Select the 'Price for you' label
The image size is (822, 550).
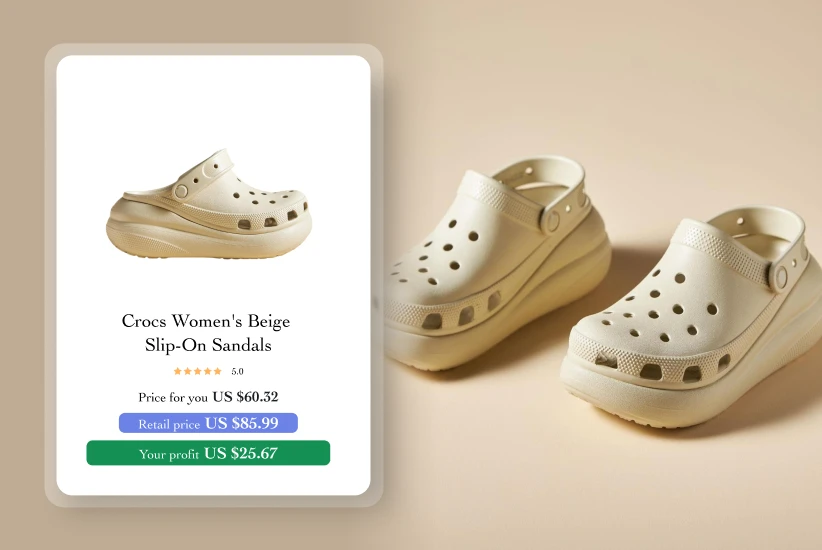pyautogui.click(x=173, y=397)
